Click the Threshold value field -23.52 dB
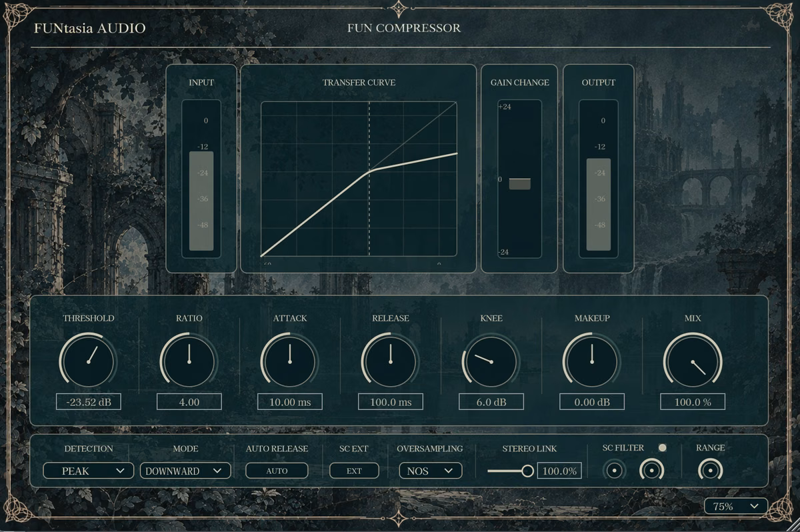Screen dimensions: 800x532 [89, 402]
